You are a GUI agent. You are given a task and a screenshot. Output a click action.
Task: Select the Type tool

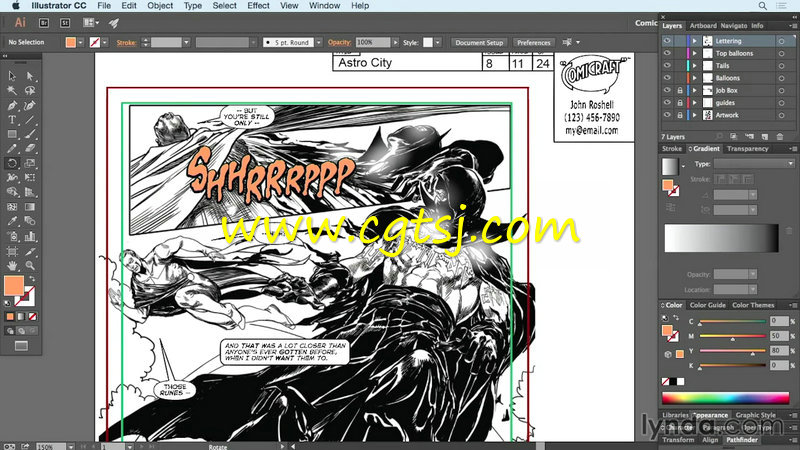12,120
